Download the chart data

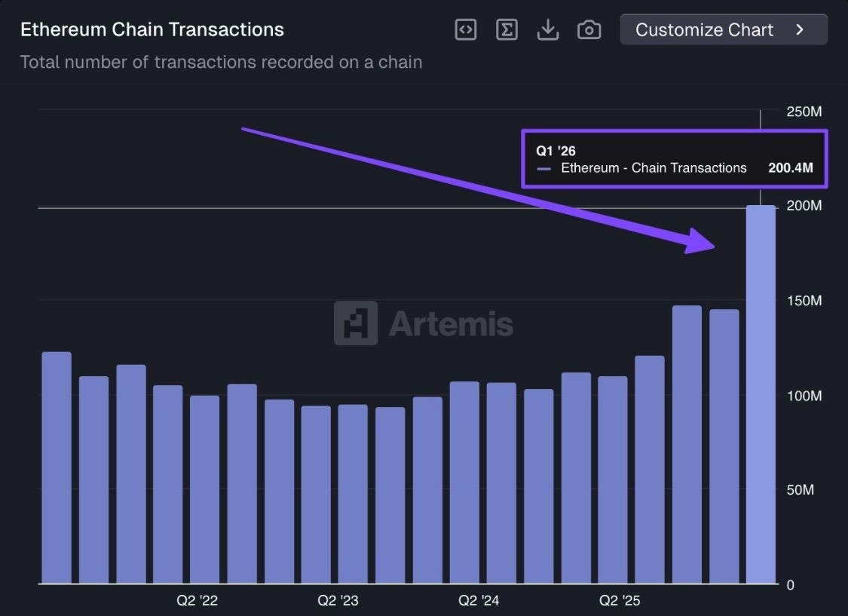(x=548, y=30)
